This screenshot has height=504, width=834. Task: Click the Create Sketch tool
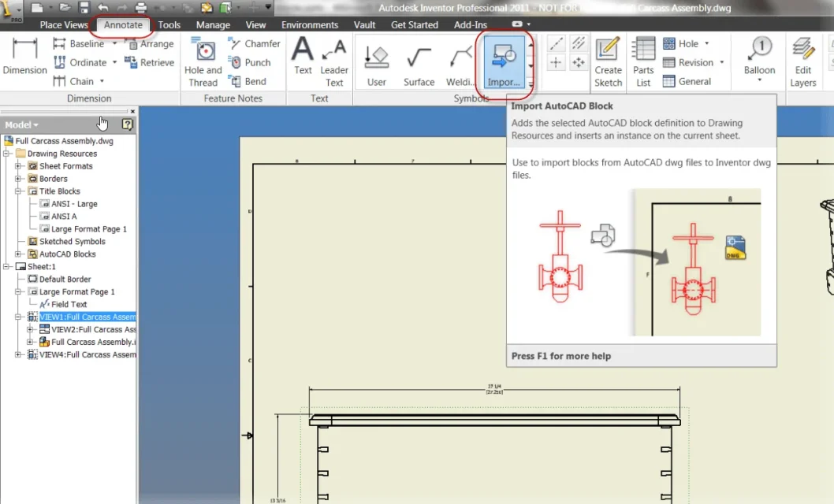pyautogui.click(x=608, y=62)
